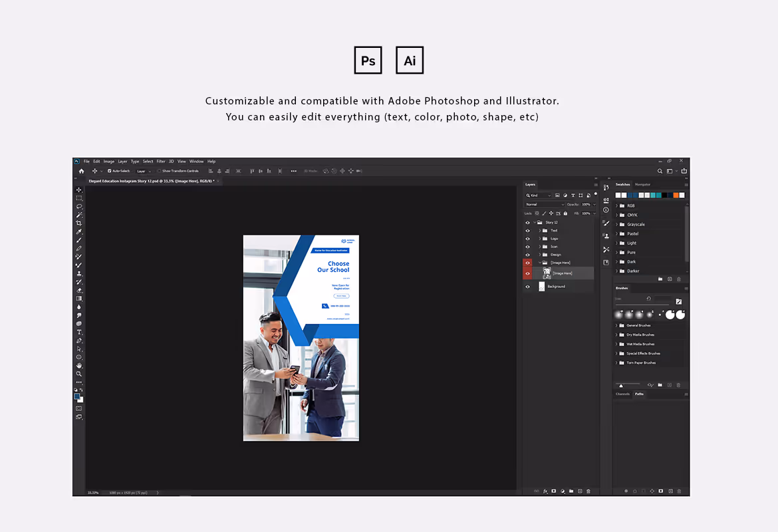The width and height of the screenshot is (778, 532).
Task: Create a new group in Layers panel
Action: pos(571,491)
